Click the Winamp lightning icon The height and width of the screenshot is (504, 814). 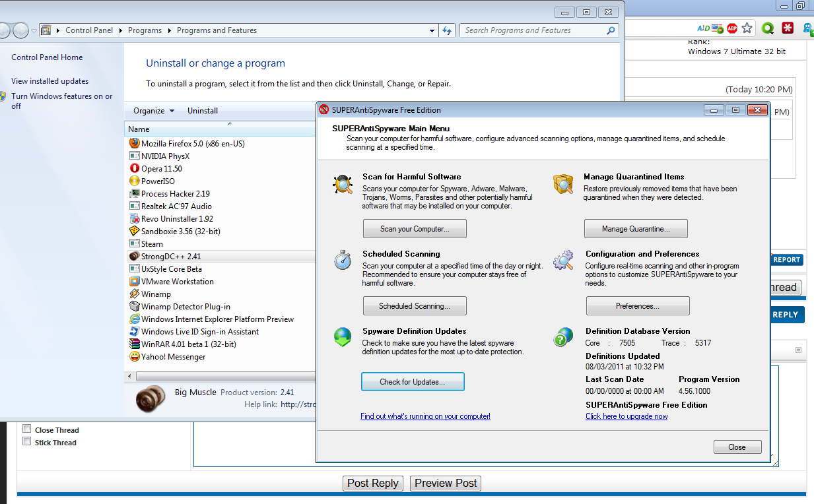click(x=135, y=294)
